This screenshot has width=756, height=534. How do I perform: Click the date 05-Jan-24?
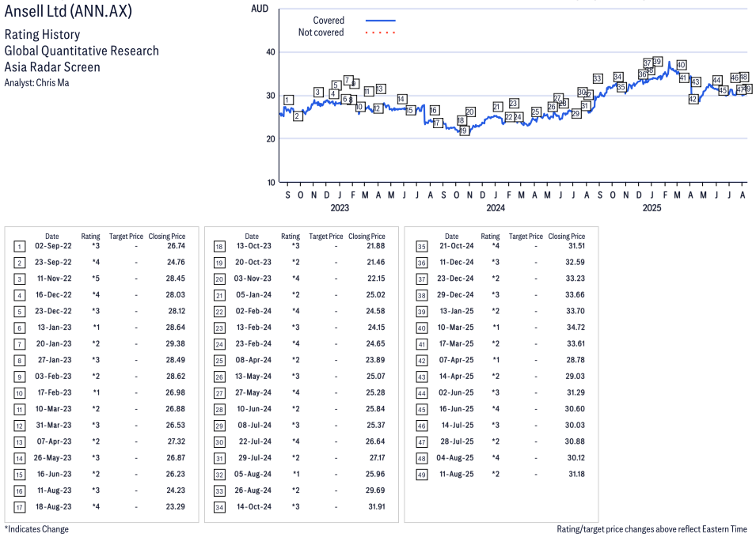(253, 294)
